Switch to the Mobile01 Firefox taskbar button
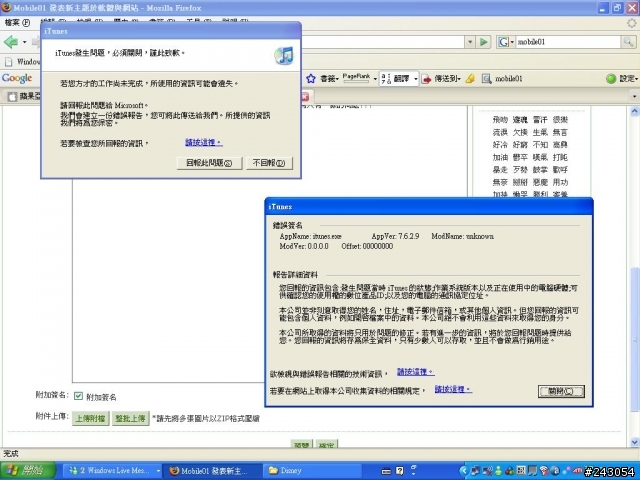Viewport: 640px width, 480px height. tap(211, 471)
